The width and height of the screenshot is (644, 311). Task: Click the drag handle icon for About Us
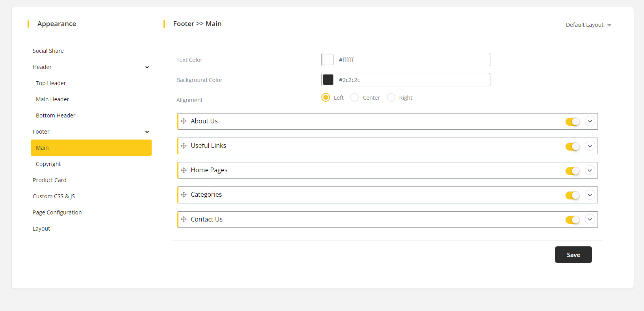coord(184,121)
